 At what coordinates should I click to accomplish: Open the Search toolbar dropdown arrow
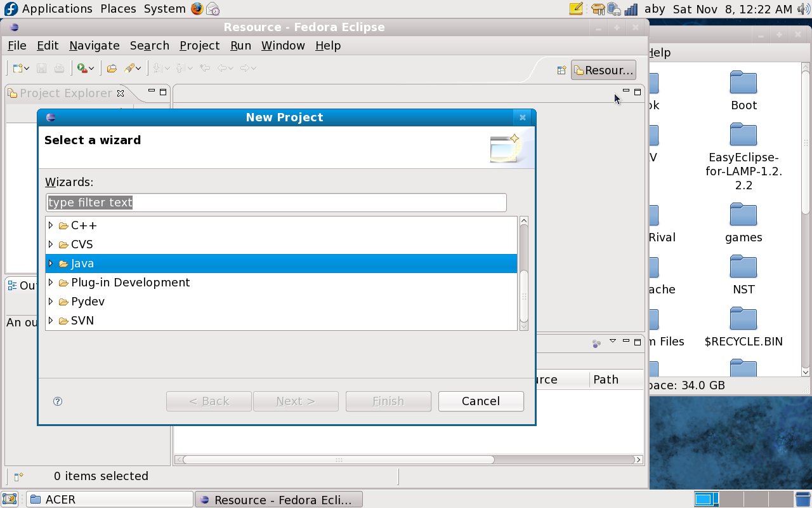[x=140, y=69]
